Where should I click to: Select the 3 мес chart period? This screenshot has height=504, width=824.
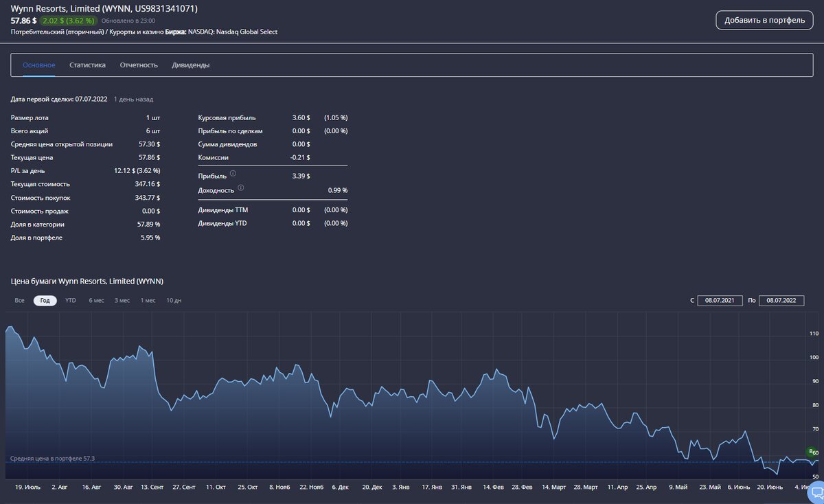[x=122, y=301]
